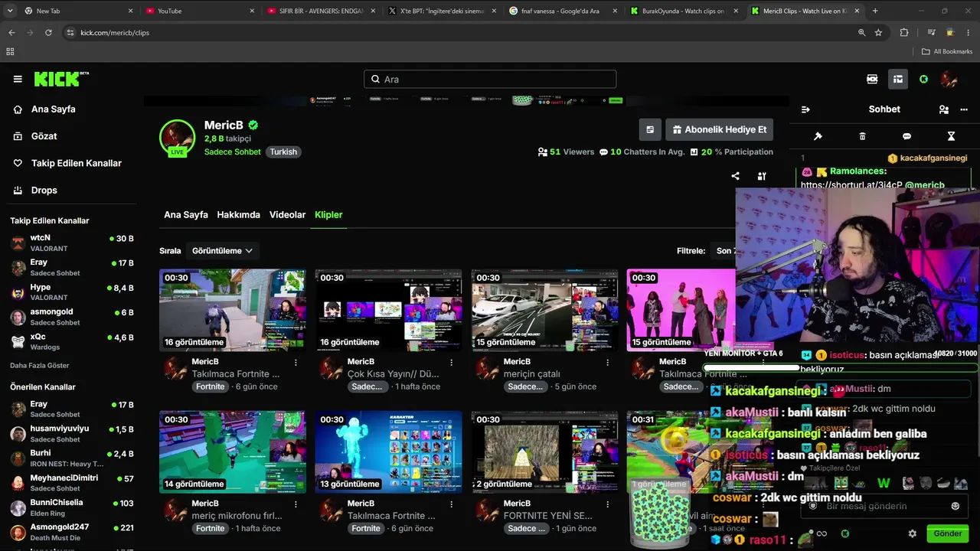This screenshot has height=551, width=980.
Task: Click the highlighted dashboard icon in the header
Action: tap(897, 79)
